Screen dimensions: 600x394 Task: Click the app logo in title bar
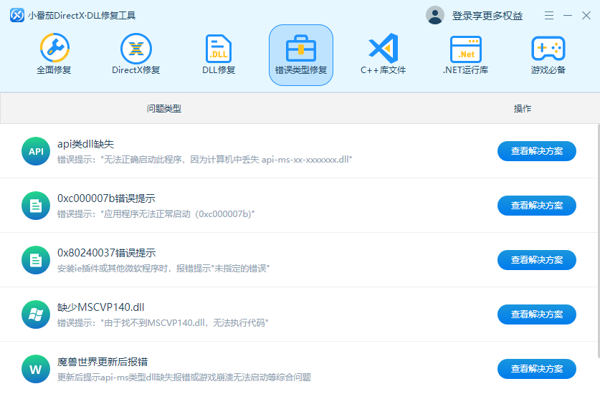(x=17, y=15)
